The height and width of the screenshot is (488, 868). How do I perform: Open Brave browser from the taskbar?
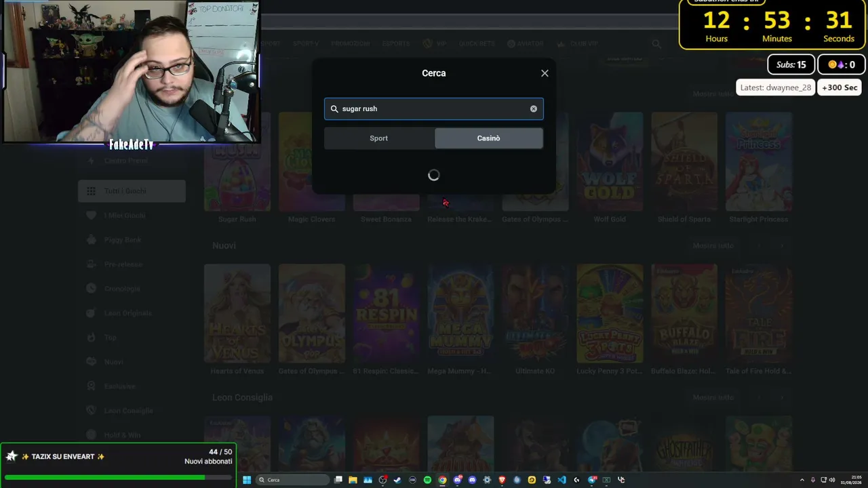[x=502, y=480]
